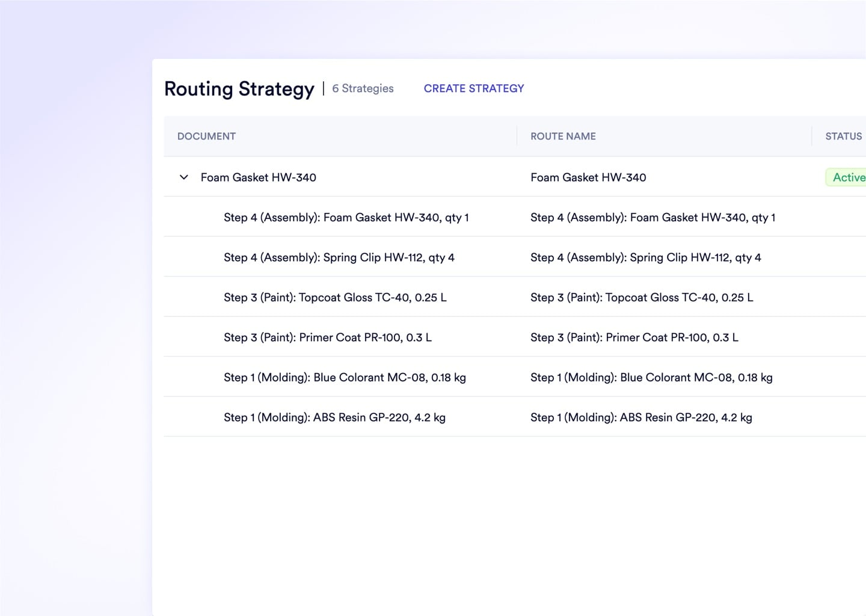Select Step 3 Topcoat Gloss TC-40 row
Viewport: 866px width, 616px height.
pos(335,297)
